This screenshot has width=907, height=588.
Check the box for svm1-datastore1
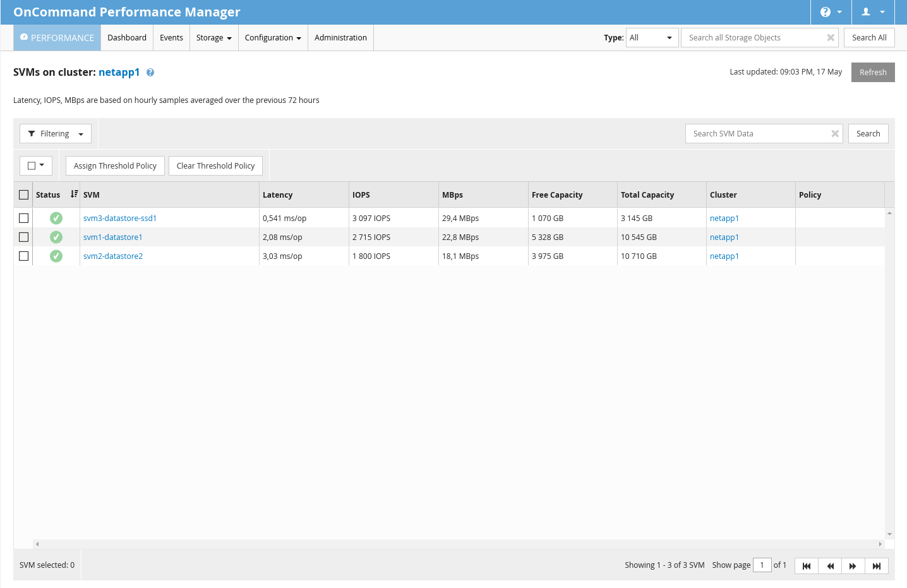(24, 237)
